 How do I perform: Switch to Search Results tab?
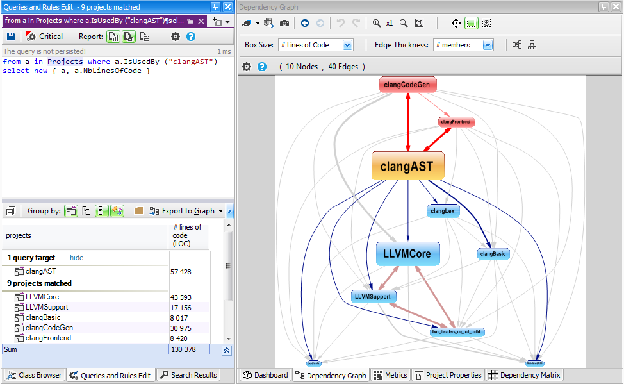(189, 375)
